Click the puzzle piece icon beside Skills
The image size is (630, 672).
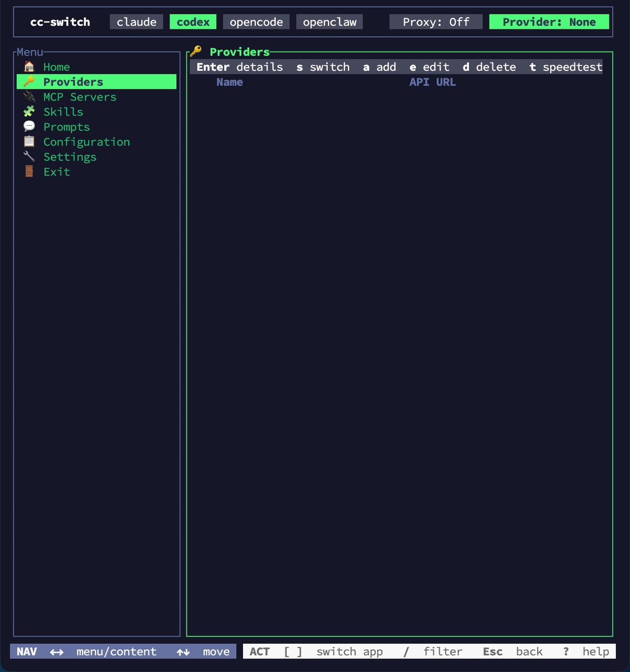[29, 111]
